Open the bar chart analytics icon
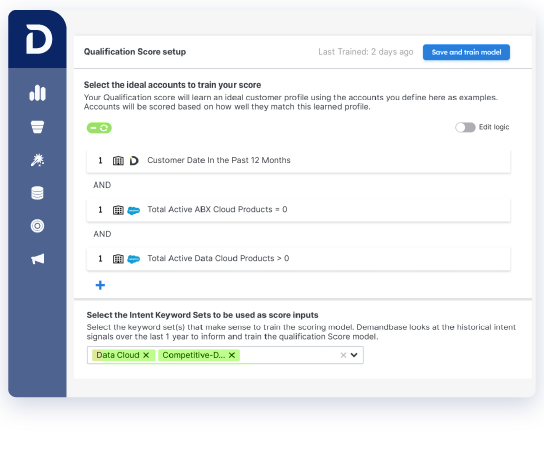The height and width of the screenshot is (451, 544). point(37,93)
